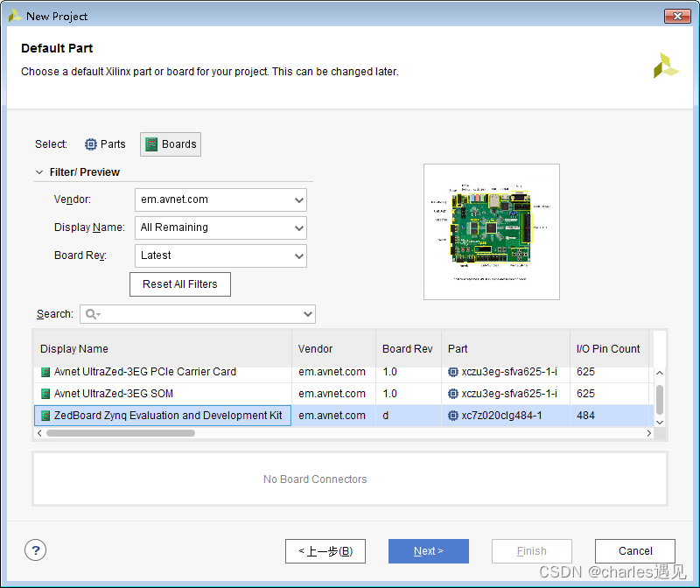This screenshot has width=700, height=588.
Task: Open the Vendor dropdown
Action: pyautogui.click(x=220, y=199)
